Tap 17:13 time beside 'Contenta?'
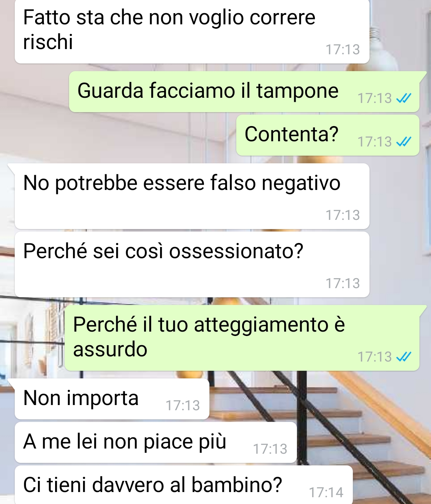 375,142
